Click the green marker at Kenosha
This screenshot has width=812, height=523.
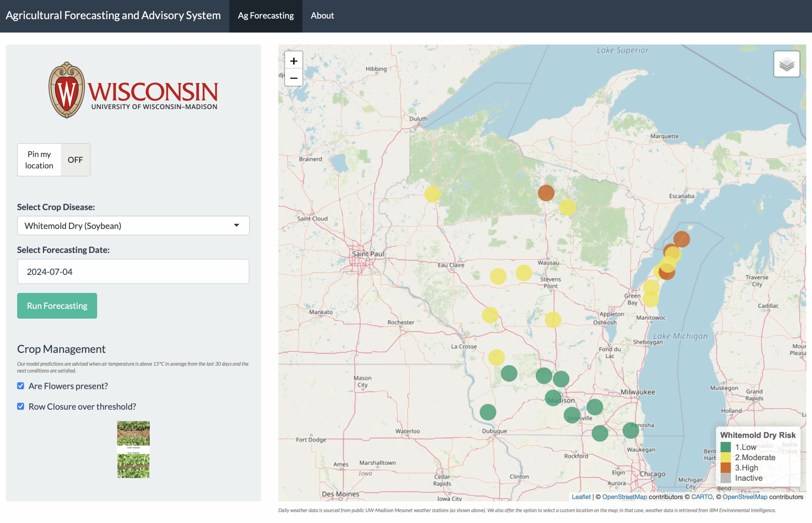(631, 430)
